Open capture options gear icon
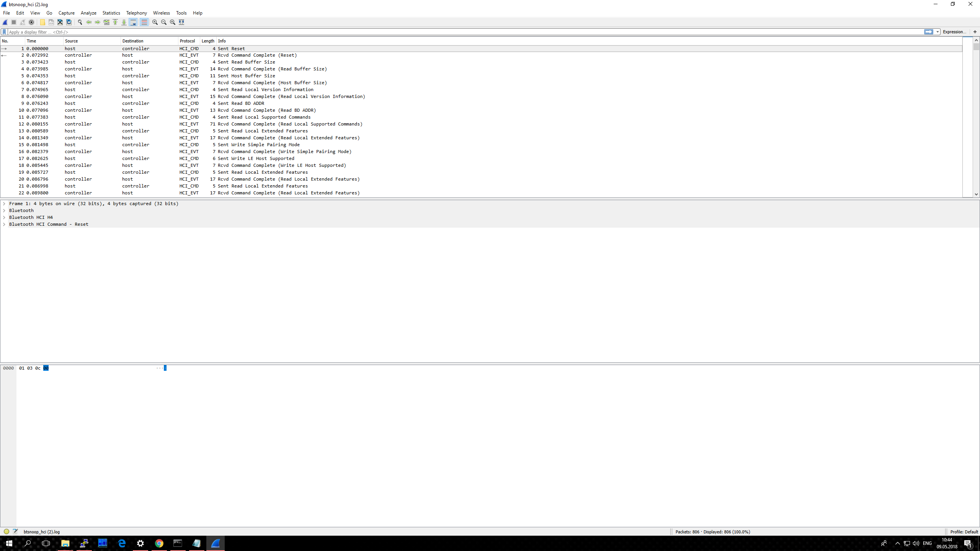The image size is (980, 551). pos(32,22)
